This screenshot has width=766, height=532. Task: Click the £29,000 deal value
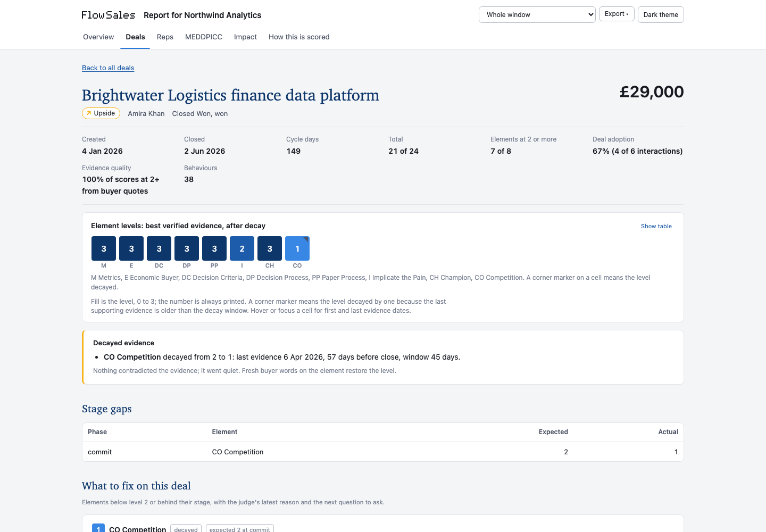click(652, 92)
